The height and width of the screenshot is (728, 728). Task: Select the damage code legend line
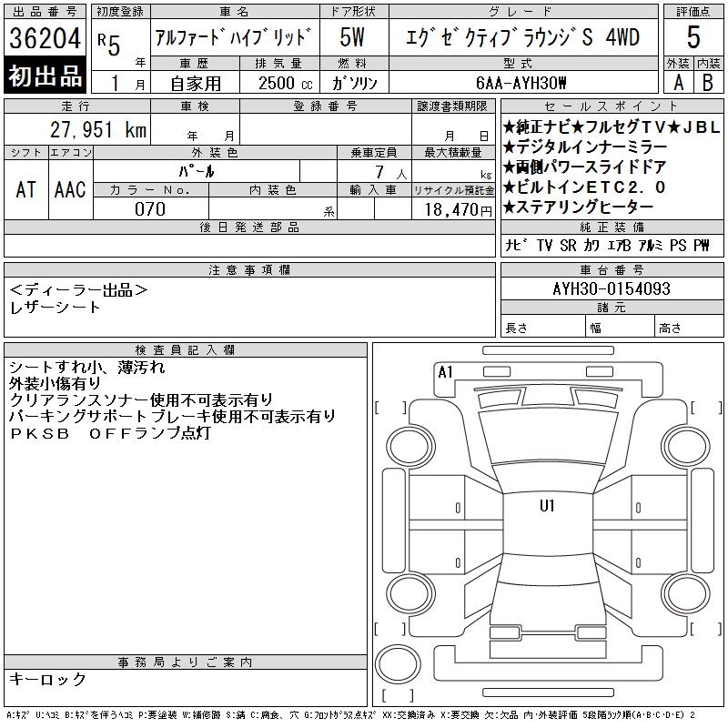[x=351, y=715]
